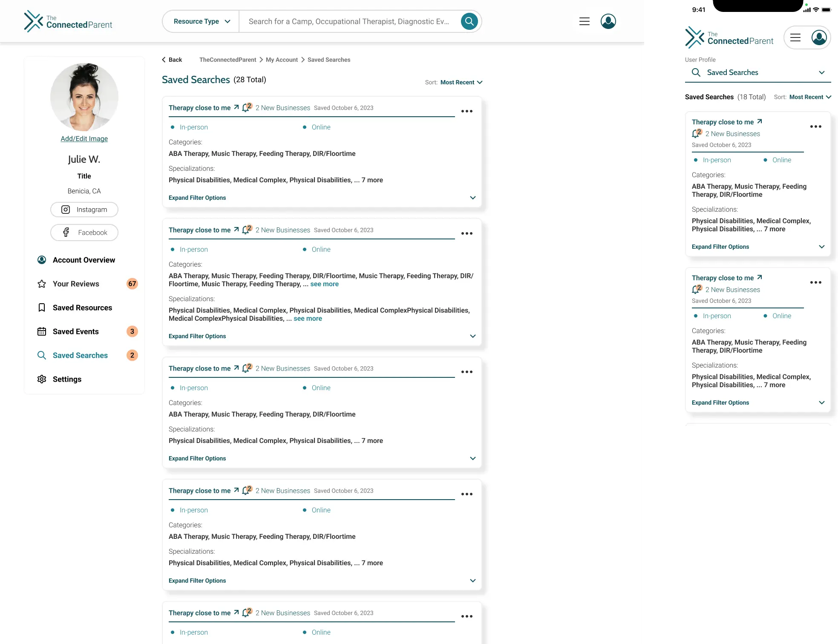Expand Filter Options on first saved search
The image size is (838, 644).
pos(197,198)
